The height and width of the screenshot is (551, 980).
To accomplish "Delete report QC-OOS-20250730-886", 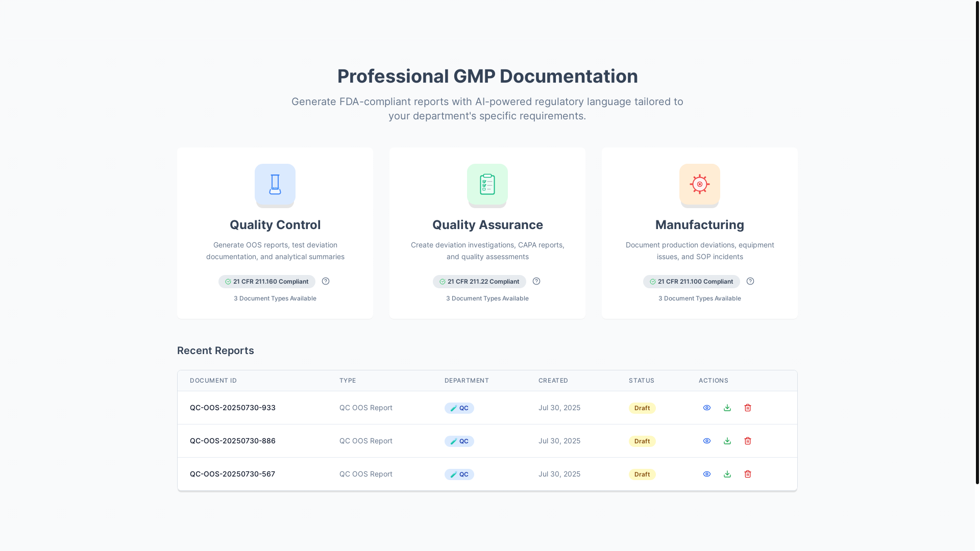I will click(748, 441).
